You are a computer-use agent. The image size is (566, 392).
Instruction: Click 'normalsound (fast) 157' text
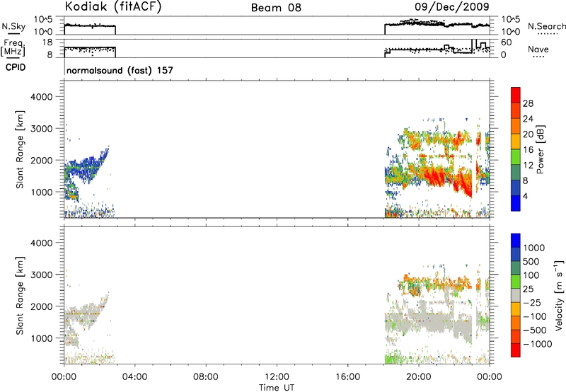tap(120, 70)
